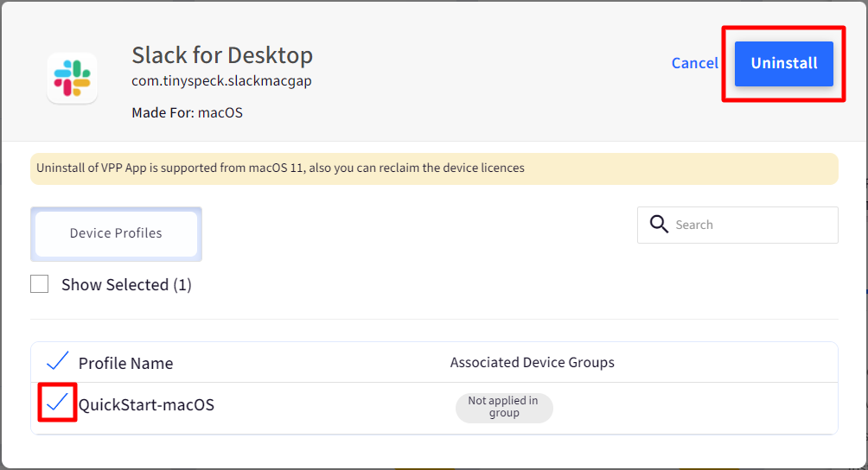Cancel the uninstall dialog
This screenshot has width=868, height=470.
point(695,63)
